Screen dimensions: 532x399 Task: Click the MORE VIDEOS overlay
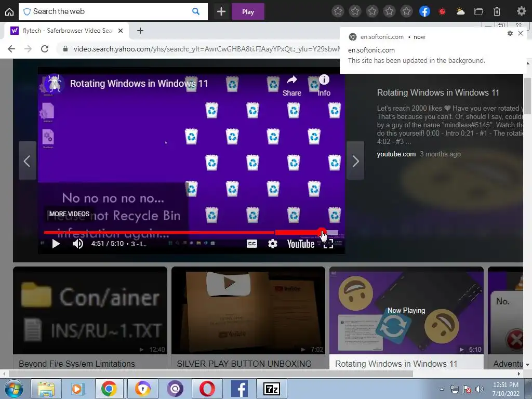pyautogui.click(x=69, y=214)
